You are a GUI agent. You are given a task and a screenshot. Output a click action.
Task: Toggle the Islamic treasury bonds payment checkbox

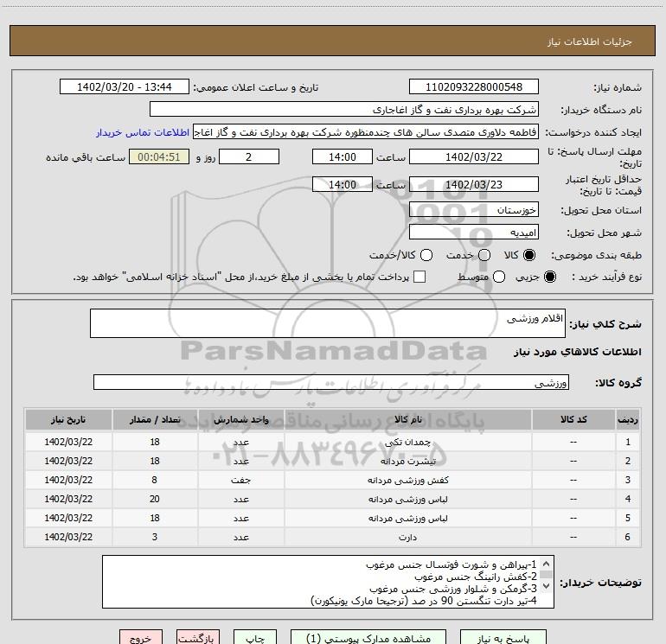[x=419, y=277]
